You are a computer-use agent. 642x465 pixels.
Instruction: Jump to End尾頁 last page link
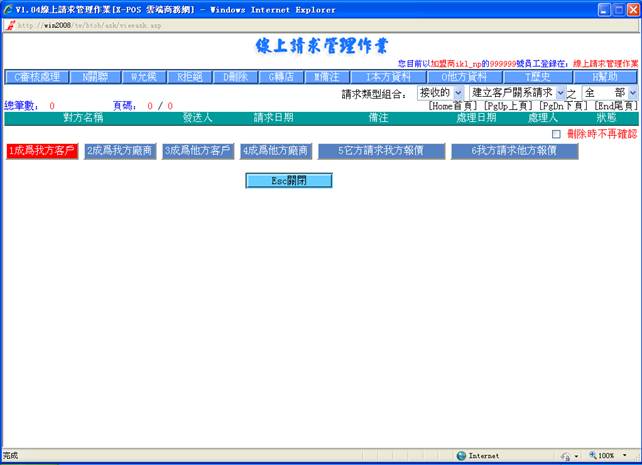click(x=616, y=105)
